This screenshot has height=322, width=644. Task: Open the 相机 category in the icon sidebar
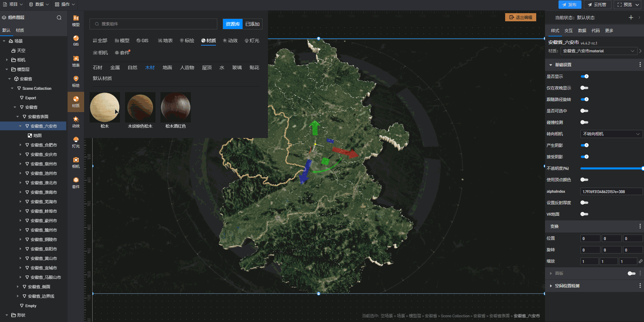76,162
